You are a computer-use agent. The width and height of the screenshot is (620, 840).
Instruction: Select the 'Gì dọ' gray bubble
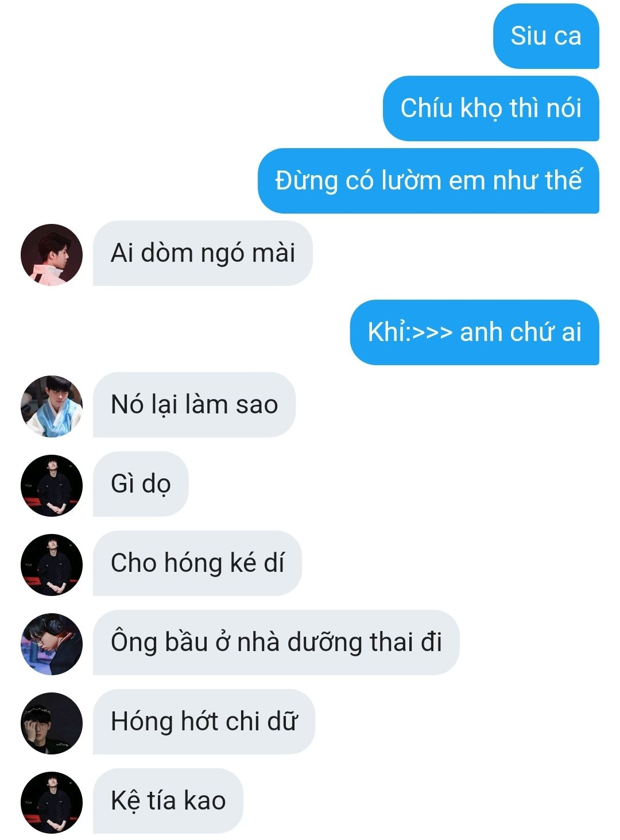click(141, 484)
